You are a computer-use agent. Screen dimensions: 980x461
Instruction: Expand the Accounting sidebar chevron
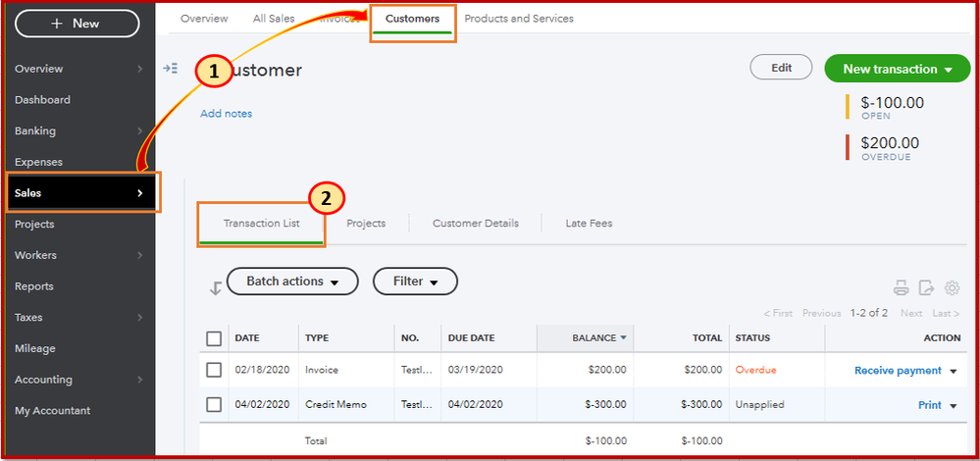[x=140, y=380]
